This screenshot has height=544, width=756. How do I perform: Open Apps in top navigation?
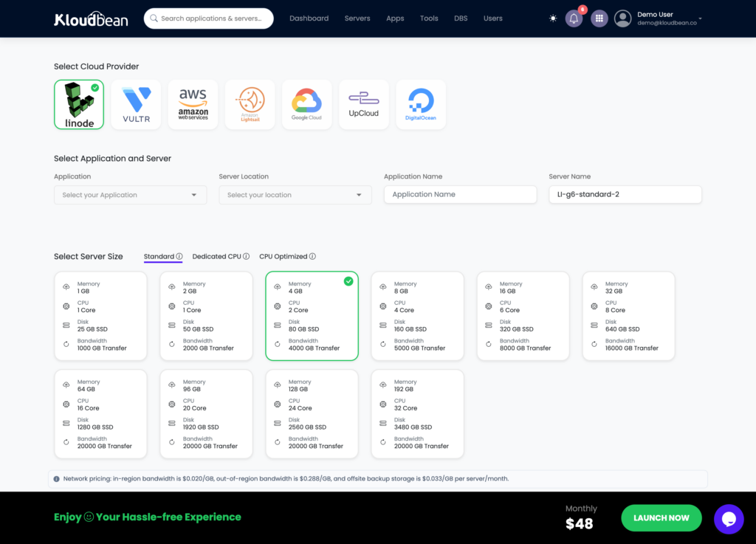[x=395, y=18]
